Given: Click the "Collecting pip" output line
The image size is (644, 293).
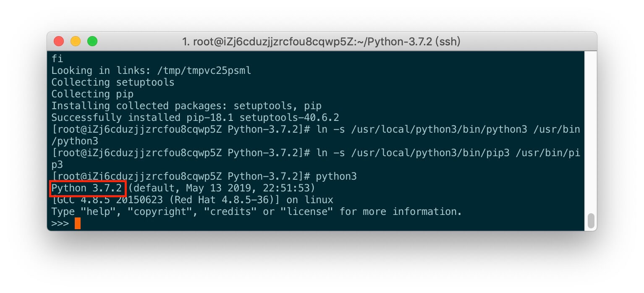Looking at the screenshot, I should [92, 94].
